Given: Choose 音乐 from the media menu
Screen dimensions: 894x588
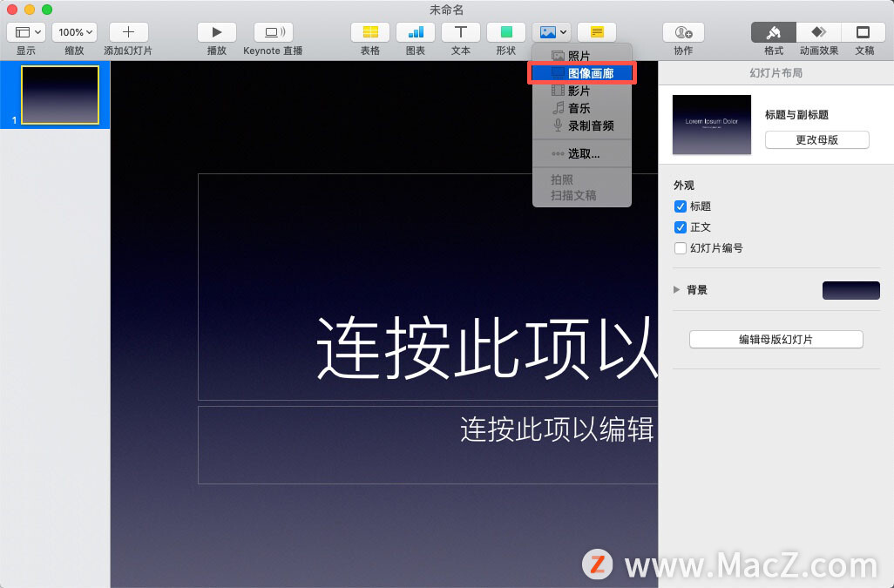Looking at the screenshot, I should coord(581,108).
